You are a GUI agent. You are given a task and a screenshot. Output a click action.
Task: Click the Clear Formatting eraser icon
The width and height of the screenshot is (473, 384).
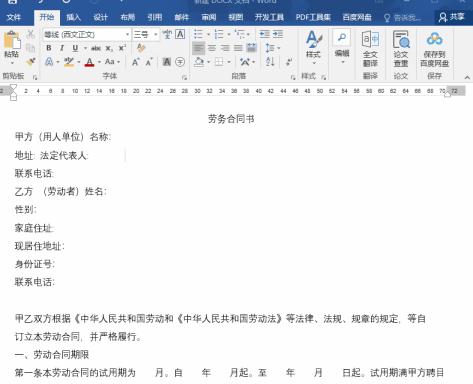coord(141,48)
